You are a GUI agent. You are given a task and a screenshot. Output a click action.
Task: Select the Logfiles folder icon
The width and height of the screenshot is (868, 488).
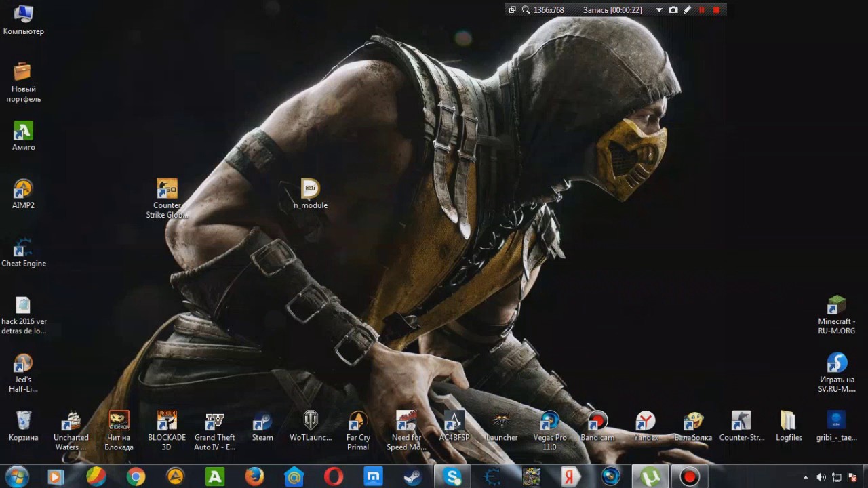(789, 426)
